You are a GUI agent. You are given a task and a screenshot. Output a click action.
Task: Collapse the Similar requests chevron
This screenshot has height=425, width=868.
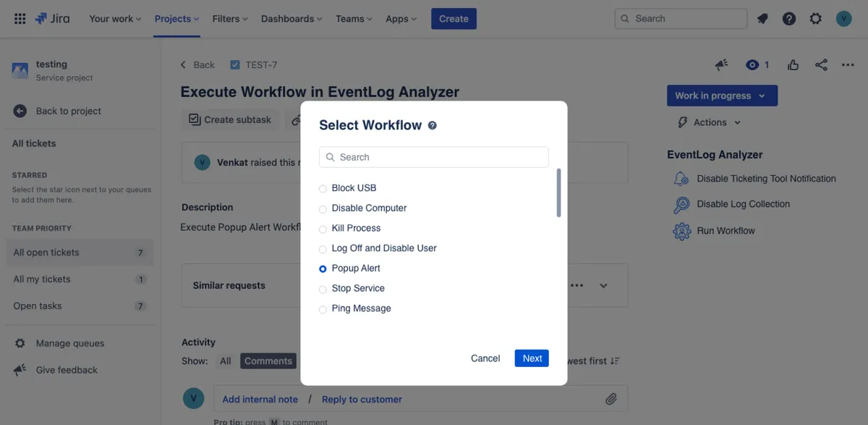point(603,285)
